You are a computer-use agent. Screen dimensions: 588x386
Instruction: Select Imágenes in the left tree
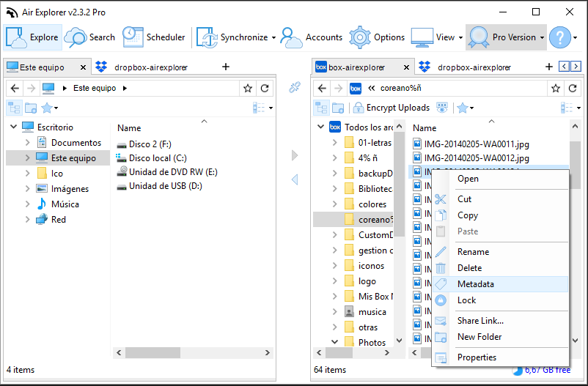pyautogui.click(x=70, y=189)
